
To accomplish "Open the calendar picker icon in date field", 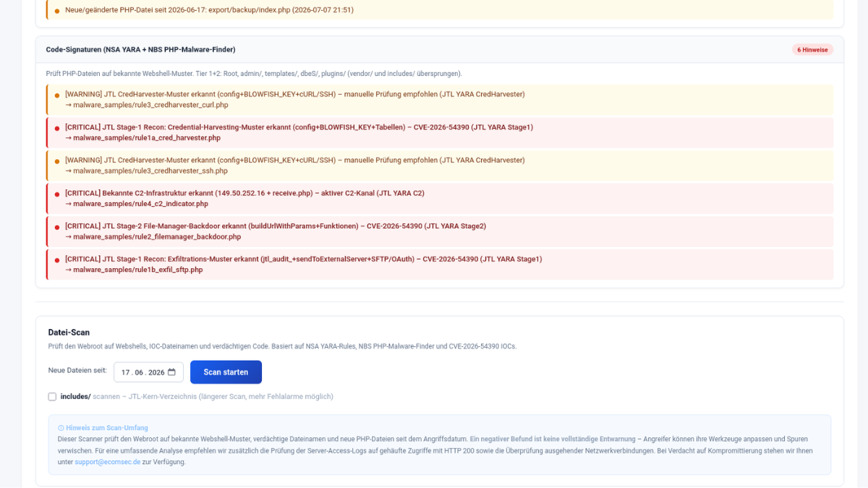I will [x=171, y=372].
